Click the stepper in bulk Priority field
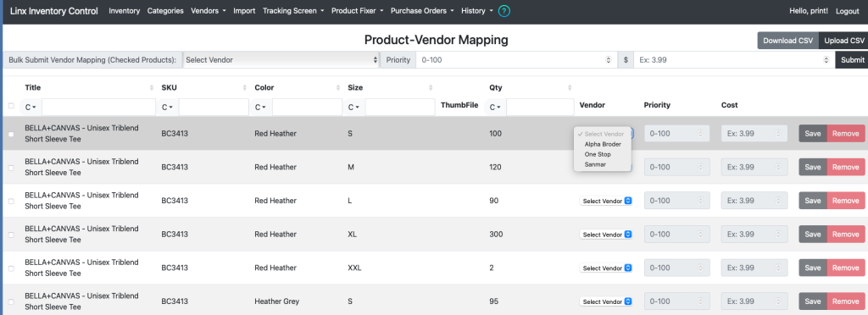The width and height of the screenshot is (868, 315). pos(609,59)
